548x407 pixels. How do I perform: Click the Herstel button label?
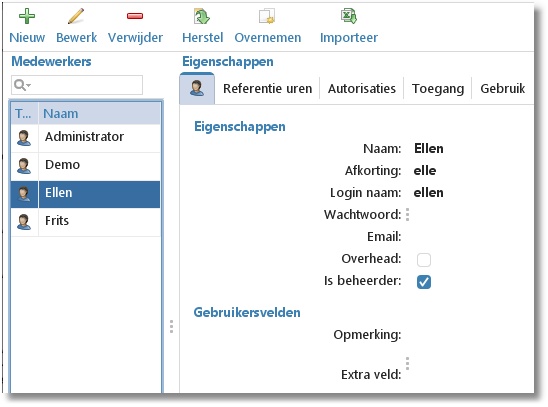pos(202,38)
